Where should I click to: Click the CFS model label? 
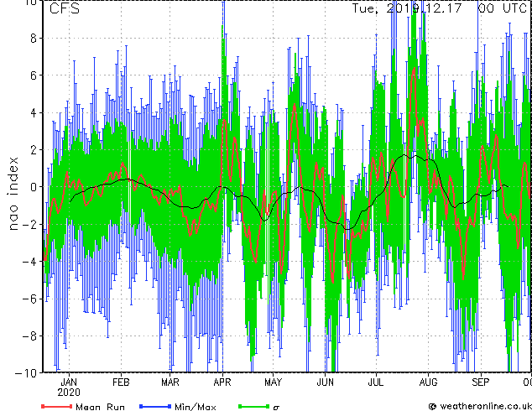pyautogui.click(x=65, y=8)
